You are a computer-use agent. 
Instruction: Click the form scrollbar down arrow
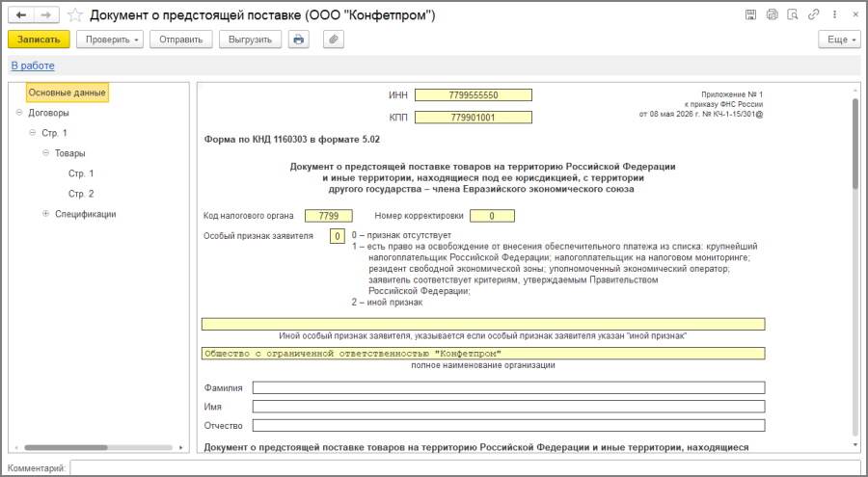pos(855,445)
